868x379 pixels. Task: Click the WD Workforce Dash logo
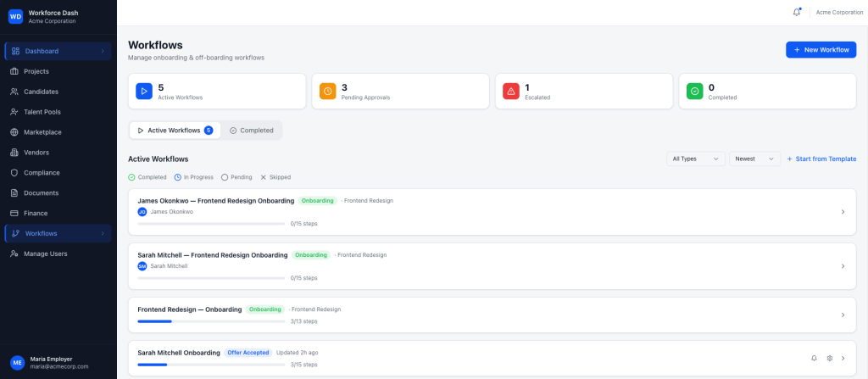15,16
